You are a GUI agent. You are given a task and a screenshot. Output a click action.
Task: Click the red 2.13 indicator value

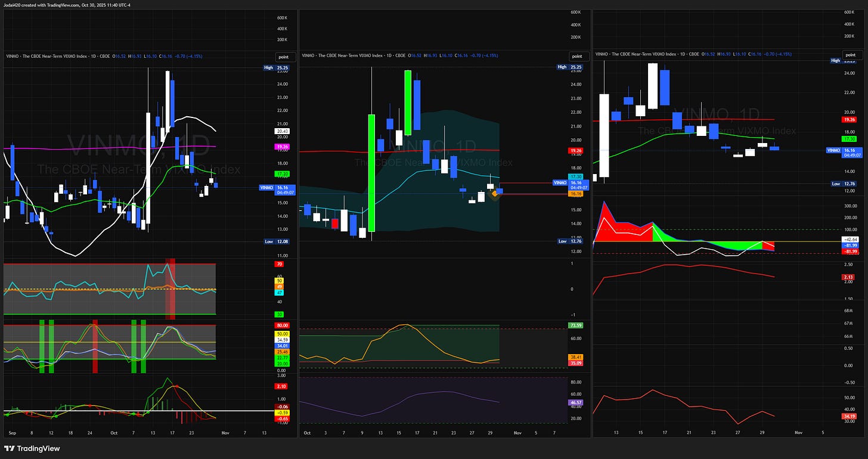(x=849, y=277)
